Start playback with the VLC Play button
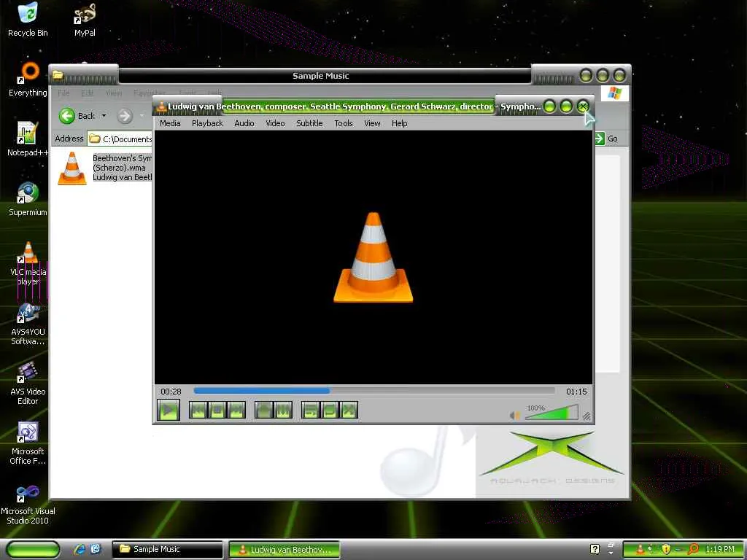 click(169, 410)
